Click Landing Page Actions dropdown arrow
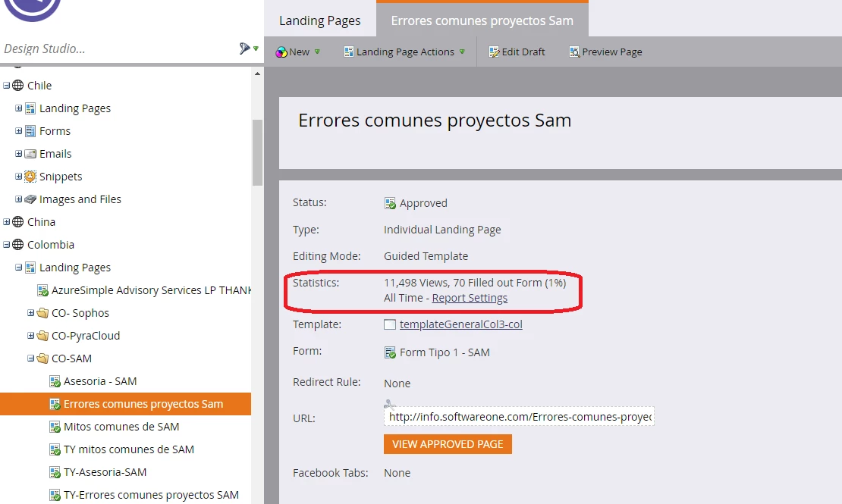 tap(463, 52)
